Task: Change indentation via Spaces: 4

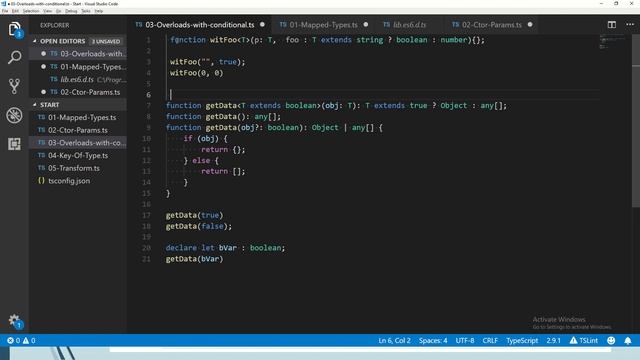Action: pos(433,340)
